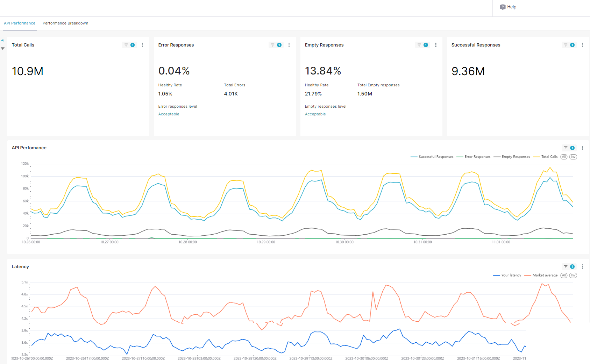The image size is (590, 364).
Task: Select the 13.84% empty responses value
Action: pos(323,71)
